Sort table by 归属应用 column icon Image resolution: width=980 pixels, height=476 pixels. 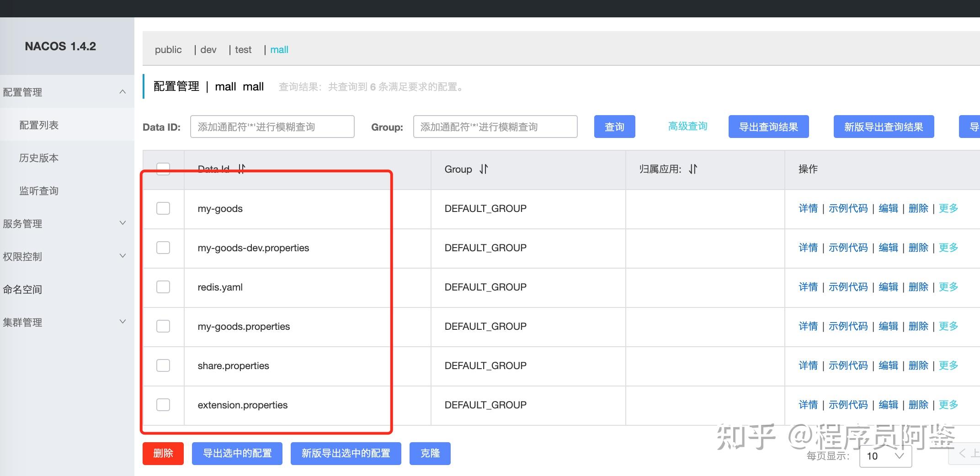coord(693,169)
